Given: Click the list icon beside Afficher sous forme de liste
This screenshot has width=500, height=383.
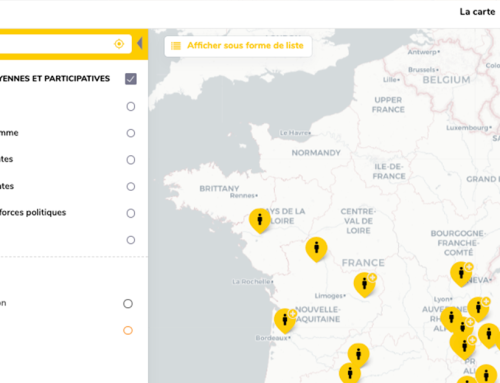Looking at the screenshot, I should click(x=176, y=46).
